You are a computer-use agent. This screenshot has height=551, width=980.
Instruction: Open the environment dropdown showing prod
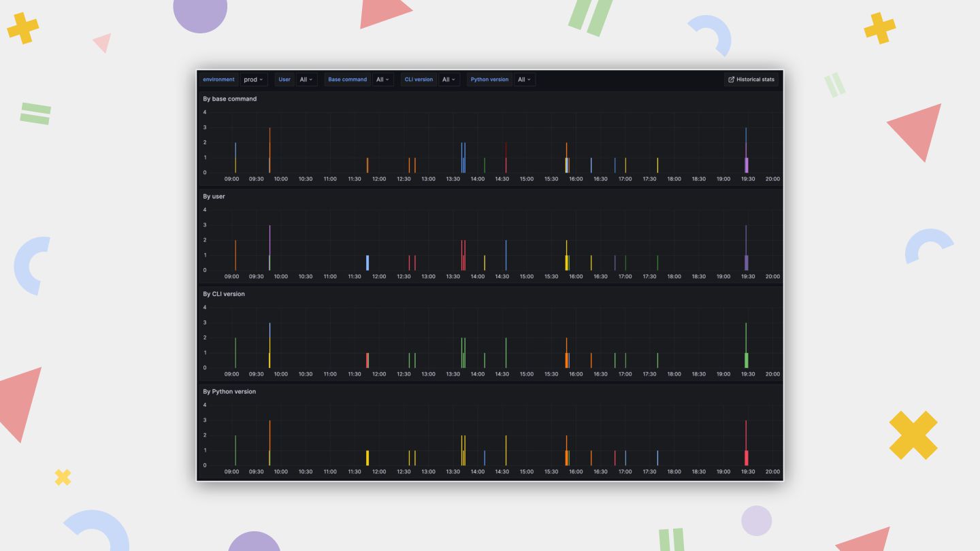click(254, 80)
